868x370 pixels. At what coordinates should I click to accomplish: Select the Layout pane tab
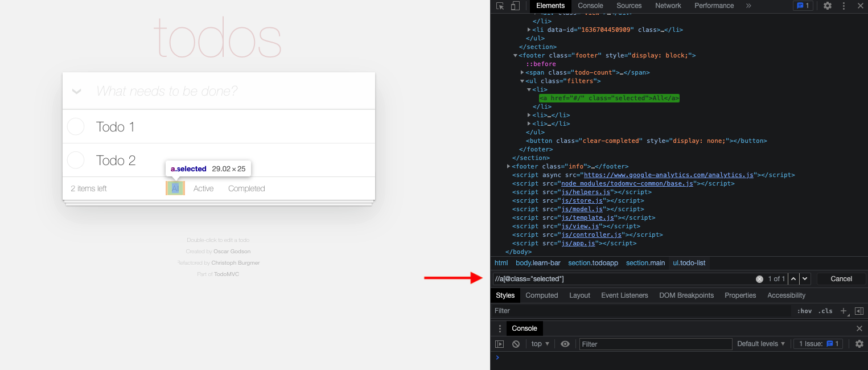579,295
